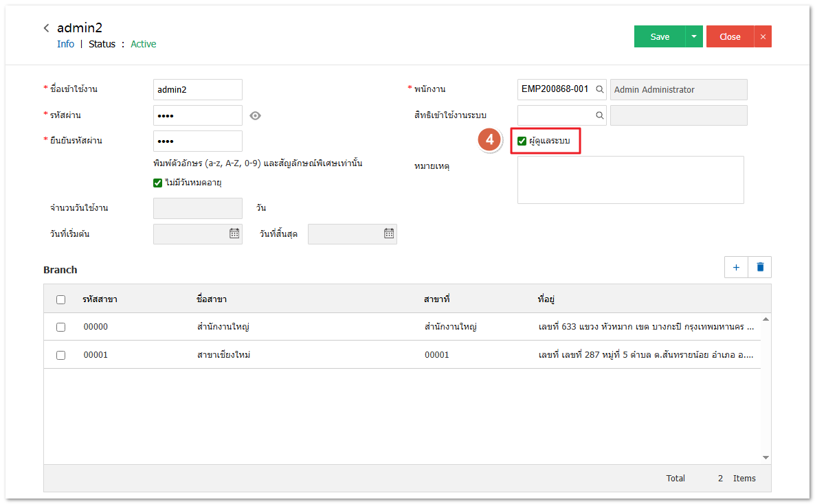This screenshot has height=504, width=815.
Task: Click the X icon beside Close button
Action: pos(763,37)
